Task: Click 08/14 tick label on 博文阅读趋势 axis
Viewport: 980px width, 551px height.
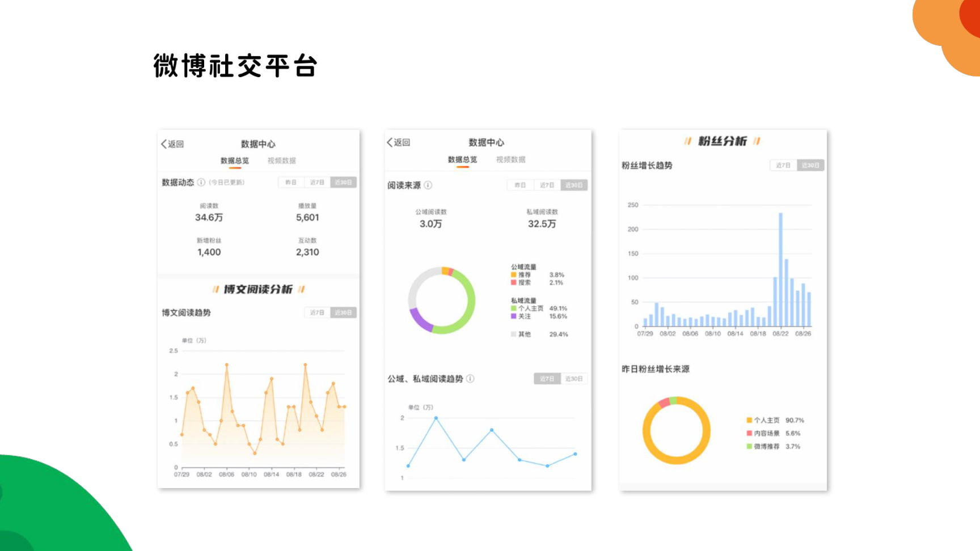Action: 272,474
